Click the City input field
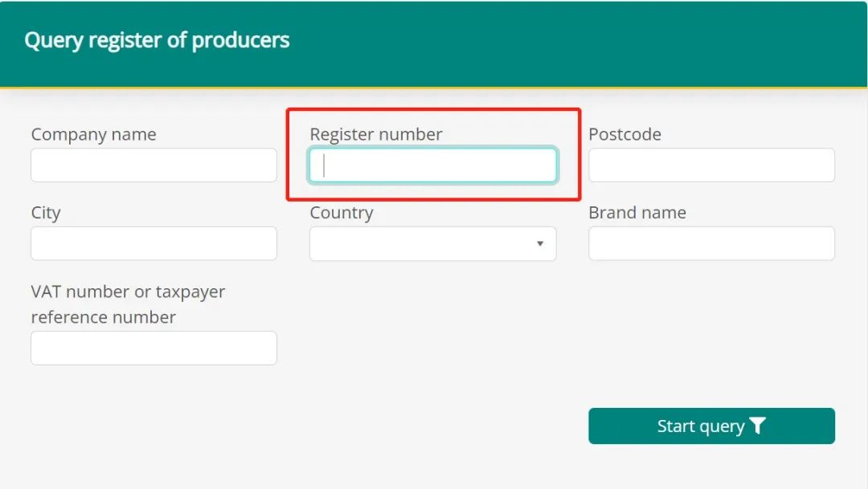The width and height of the screenshot is (868, 489). coord(154,243)
